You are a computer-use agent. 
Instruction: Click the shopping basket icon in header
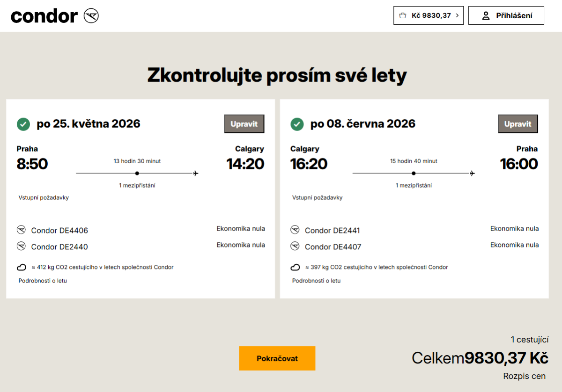click(x=402, y=15)
